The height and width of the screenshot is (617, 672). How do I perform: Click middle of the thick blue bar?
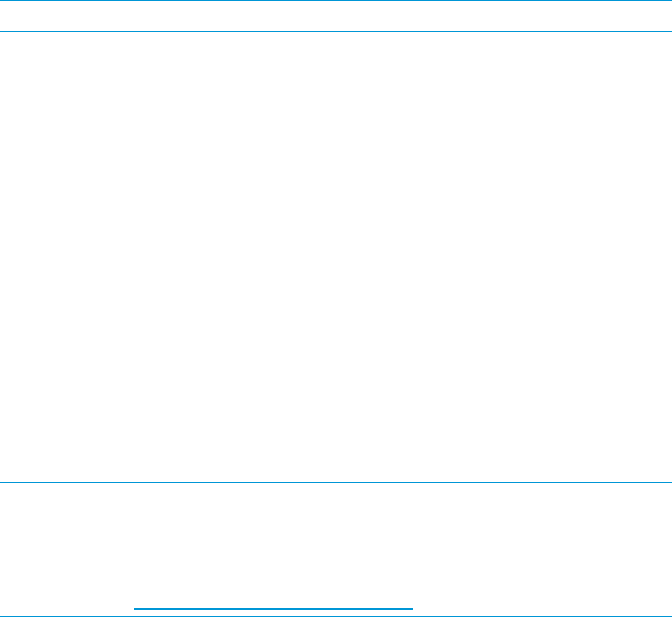(x=273, y=608)
